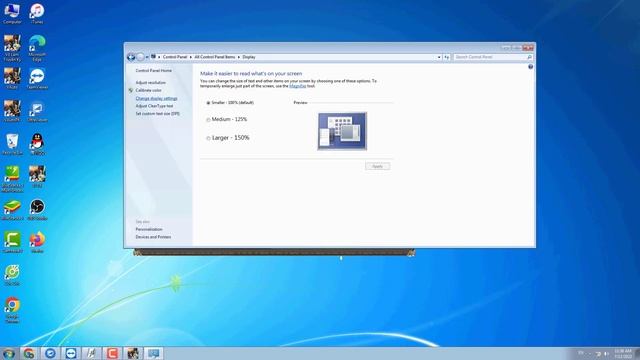Click the Chrome icon in the taskbar
The image size is (640, 360).
click(x=29, y=353)
